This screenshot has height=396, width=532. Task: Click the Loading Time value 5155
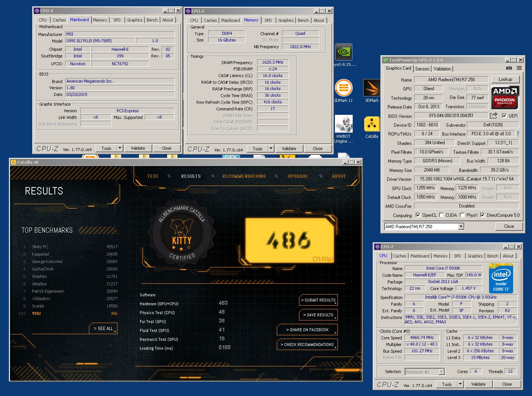click(225, 347)
